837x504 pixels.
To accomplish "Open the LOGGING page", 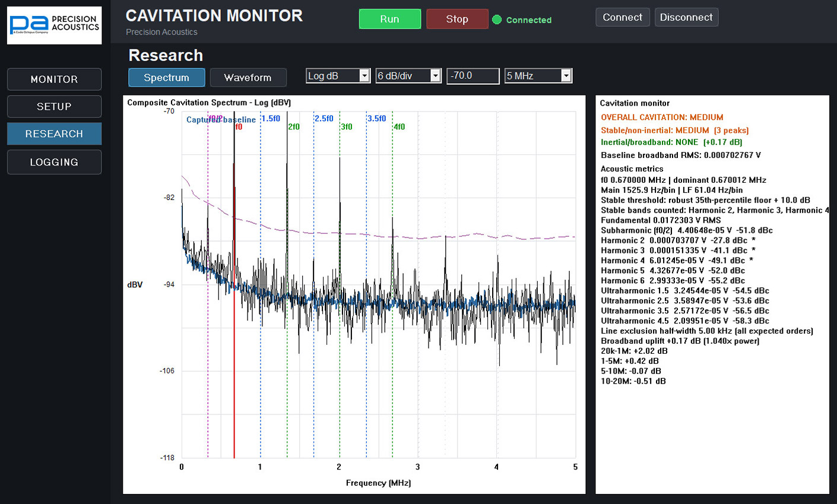I will click(x=54, y=162).
